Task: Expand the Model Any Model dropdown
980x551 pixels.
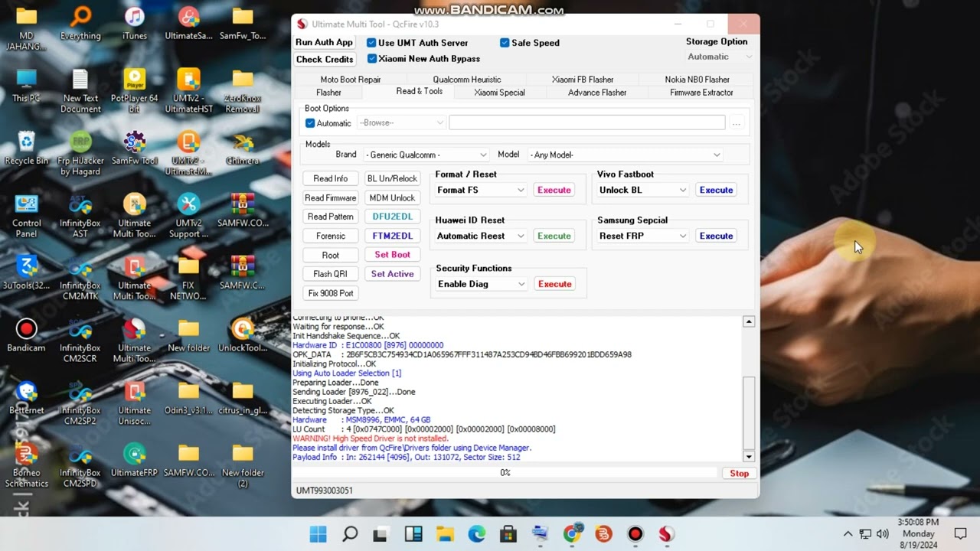Action: coord(625,155)
